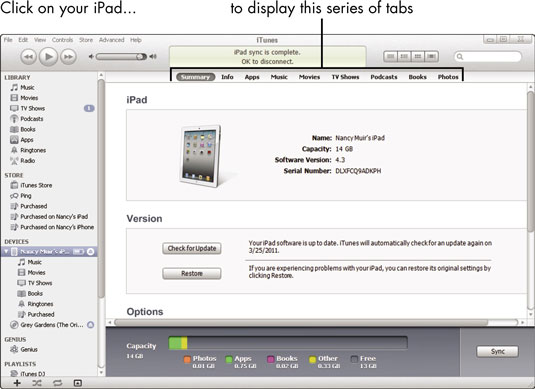Image resolution: width=535 pixels, height=389 pixels.
Task: Open the Edit menu
Action: coord(23,40)
